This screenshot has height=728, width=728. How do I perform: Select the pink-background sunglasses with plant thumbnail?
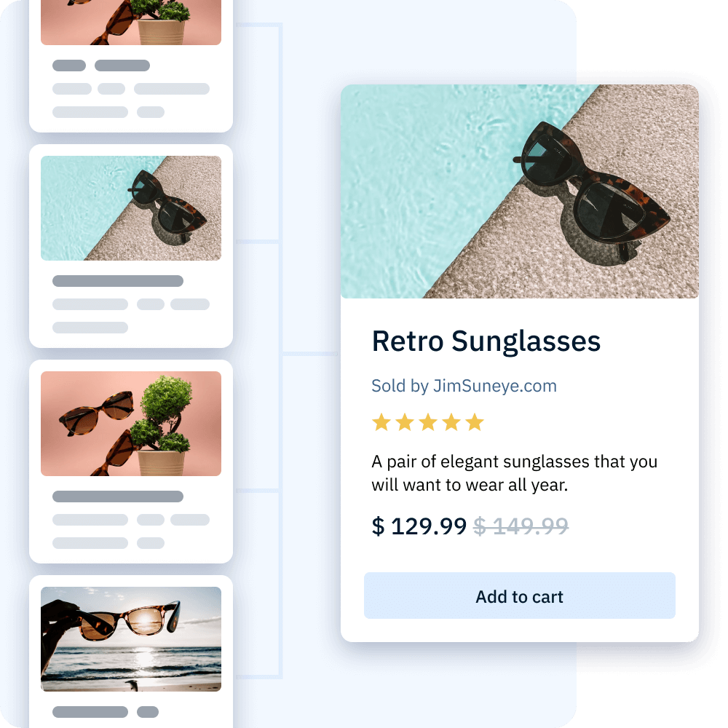[131, 424]
